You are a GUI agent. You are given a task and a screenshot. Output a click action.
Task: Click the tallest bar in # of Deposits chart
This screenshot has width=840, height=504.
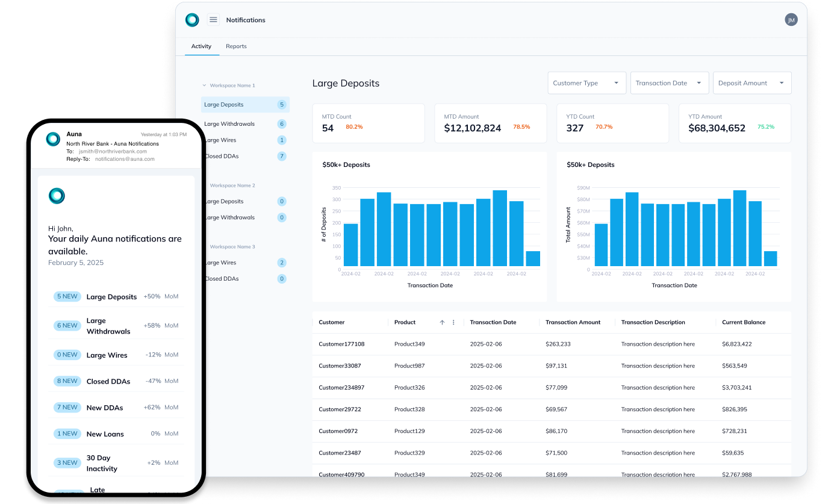[x=499, y=228]
